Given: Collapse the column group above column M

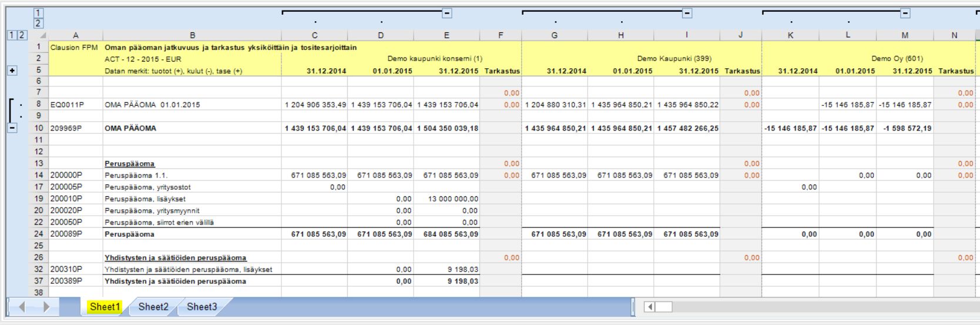Looking at the screenshot, I should (x=905, y=12).
